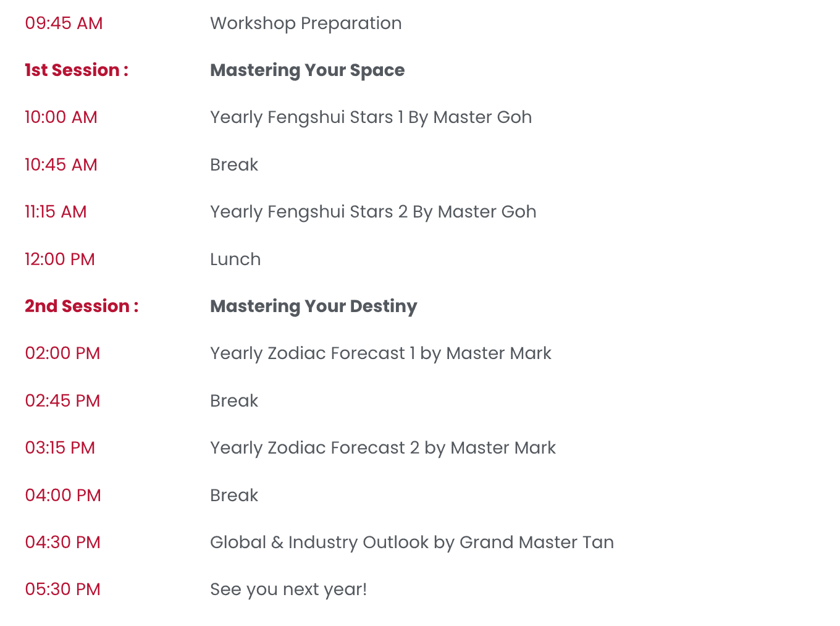
Task: Click the 02:45 PM time label
Action: tap(62, 401)
